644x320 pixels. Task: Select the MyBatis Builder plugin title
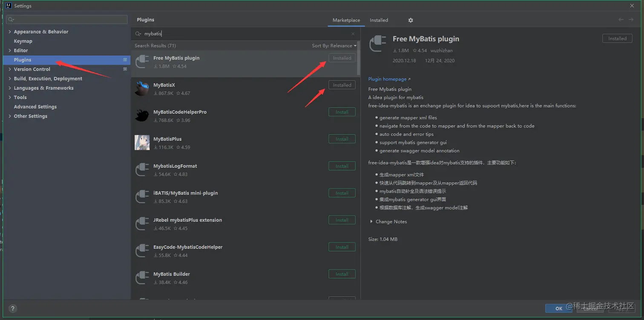[x=172, y=274]
